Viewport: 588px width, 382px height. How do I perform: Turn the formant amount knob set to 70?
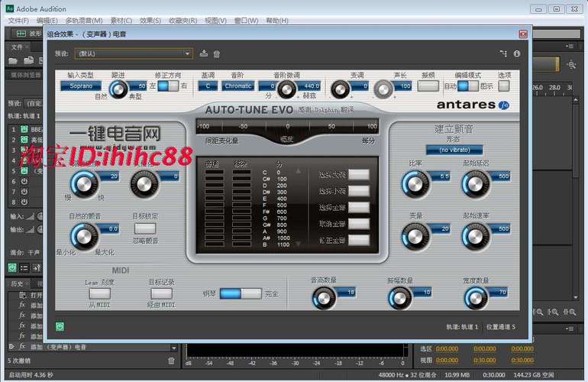coord(476,298)
